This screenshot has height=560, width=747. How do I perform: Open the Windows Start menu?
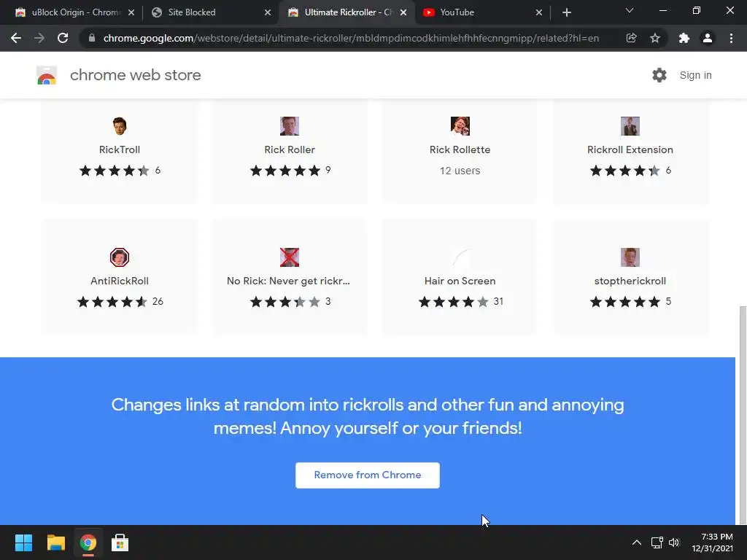point(23,542)
